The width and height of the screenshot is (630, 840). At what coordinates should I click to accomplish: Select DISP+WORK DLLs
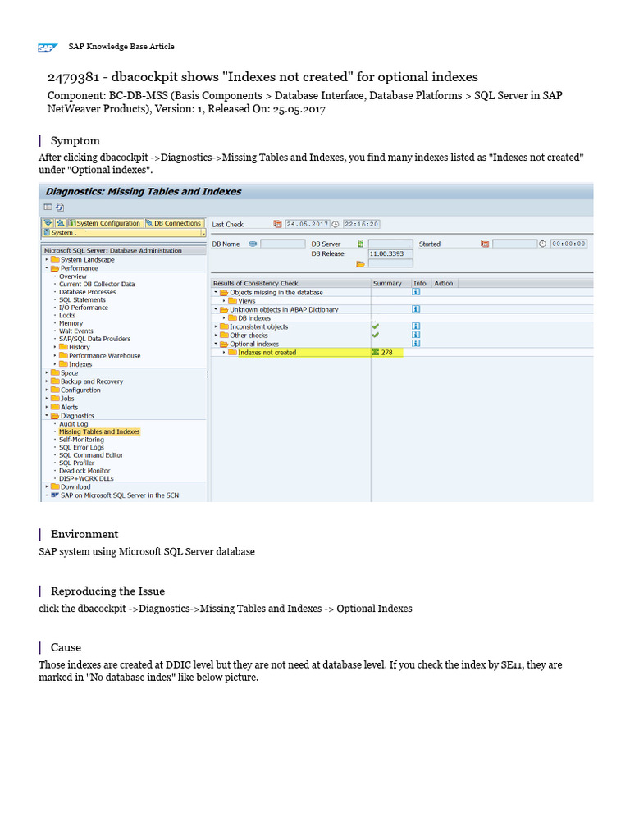pyautogui.click(x=86, y=478)
